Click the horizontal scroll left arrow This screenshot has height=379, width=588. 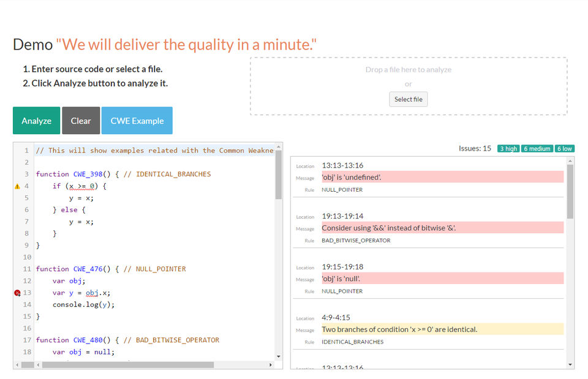[x=38, y=365]
